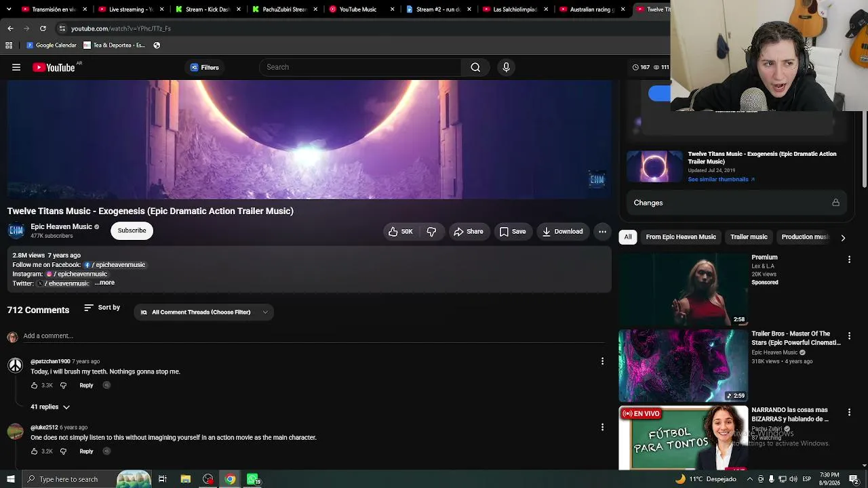Image resolution: width=868 pixels, height=488 pixels.
Task: Open the Sort by comments menu
Action: (102, 308)
